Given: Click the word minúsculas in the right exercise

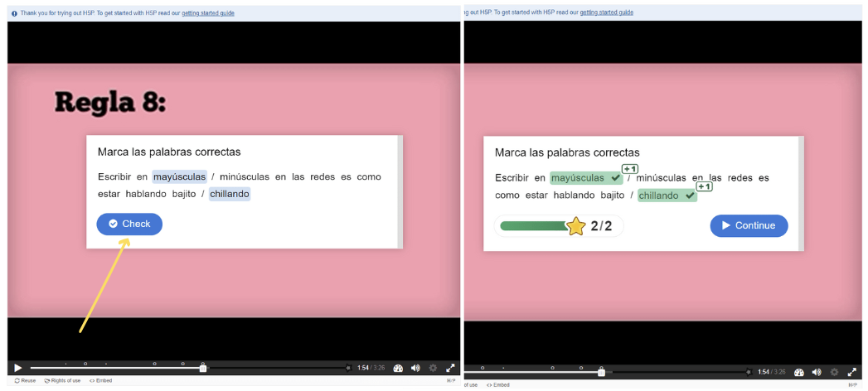Looking at the screenshot, I should [x=662, y=178].
